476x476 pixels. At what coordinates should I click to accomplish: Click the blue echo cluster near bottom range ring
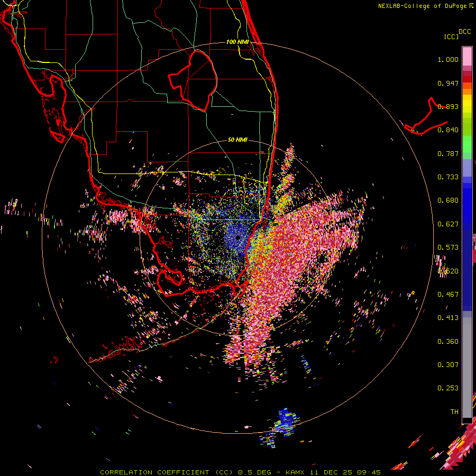[x=286, y=422]
